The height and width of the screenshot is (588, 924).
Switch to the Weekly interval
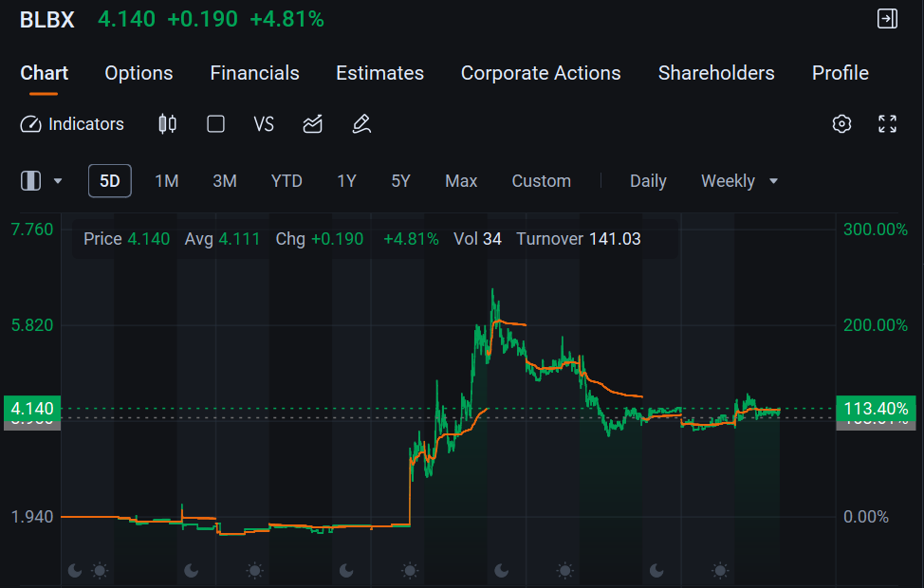[728, 181]
